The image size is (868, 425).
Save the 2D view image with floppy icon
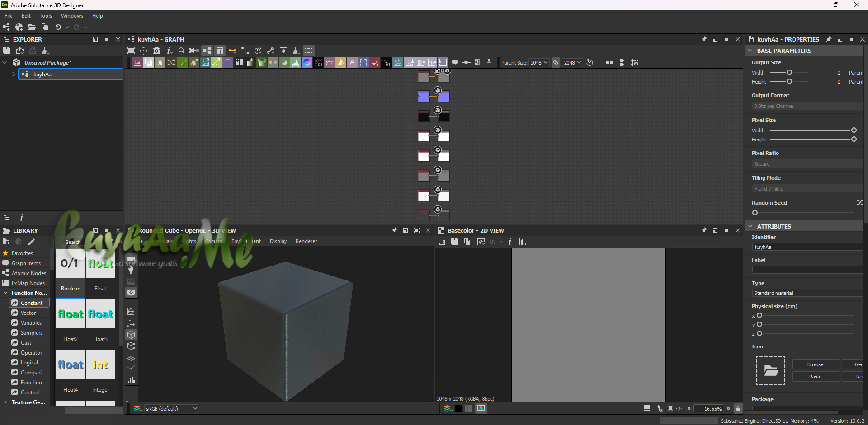coord(454,242)
